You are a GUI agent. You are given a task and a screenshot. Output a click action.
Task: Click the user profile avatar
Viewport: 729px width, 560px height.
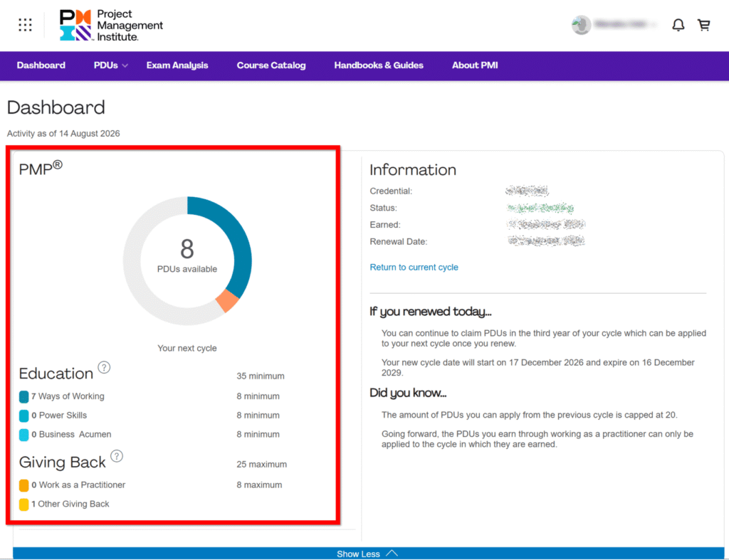click(581, 25)
